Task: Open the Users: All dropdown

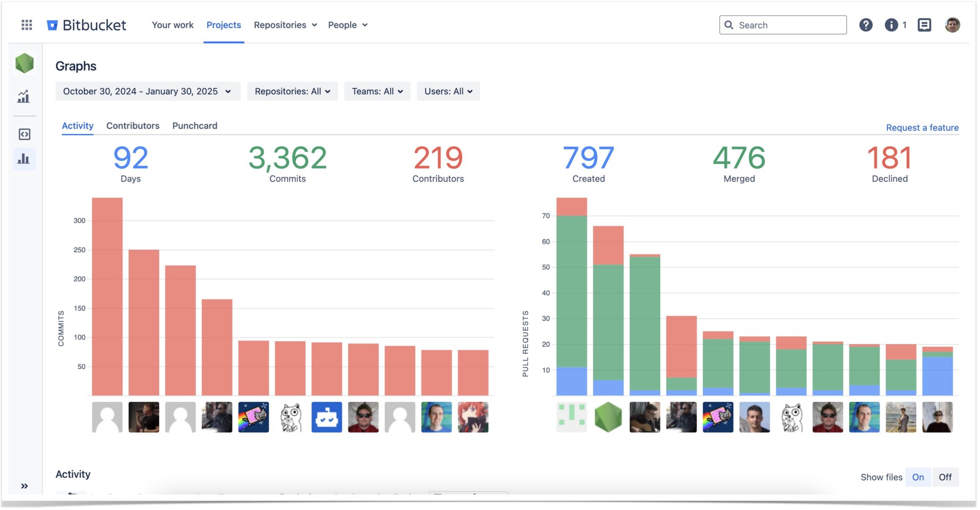Action: tap(448, 91)
